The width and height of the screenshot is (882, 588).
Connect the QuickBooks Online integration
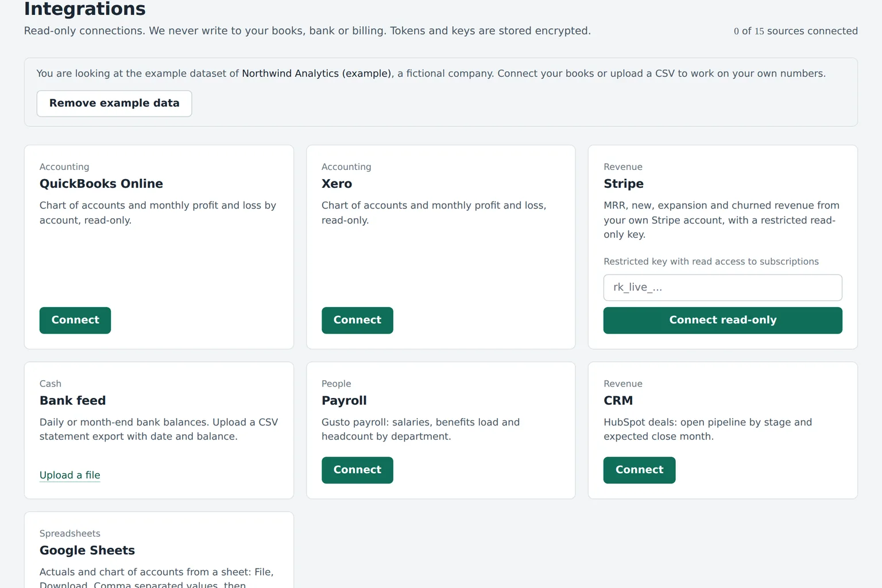pos(75,320)
